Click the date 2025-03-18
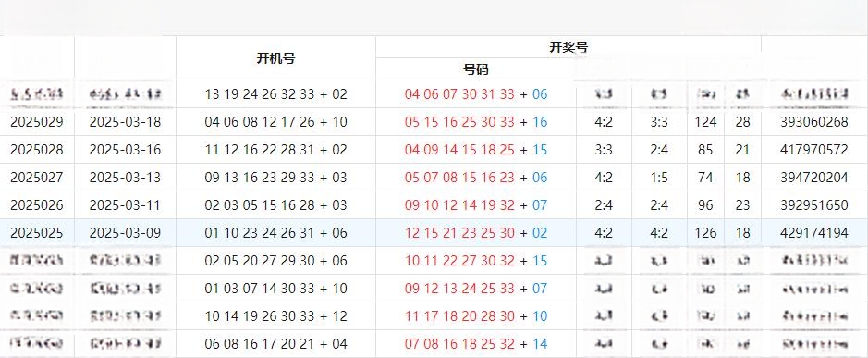 125,122
